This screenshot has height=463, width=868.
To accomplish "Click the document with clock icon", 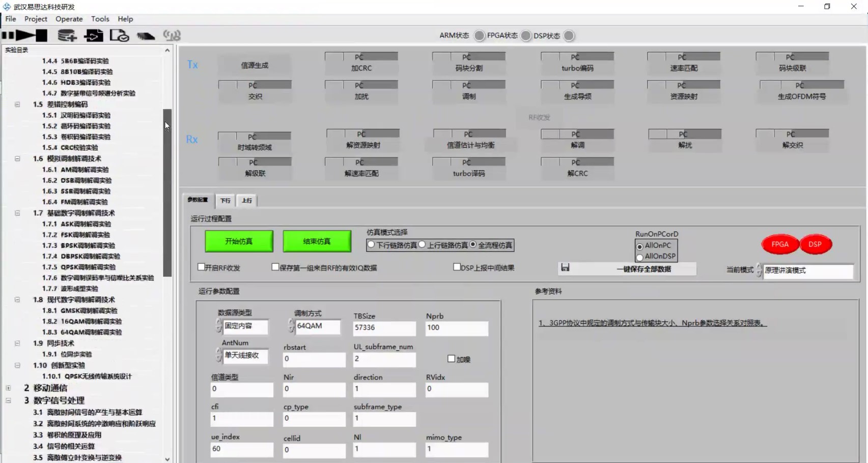I will click(x=120, y=36).
